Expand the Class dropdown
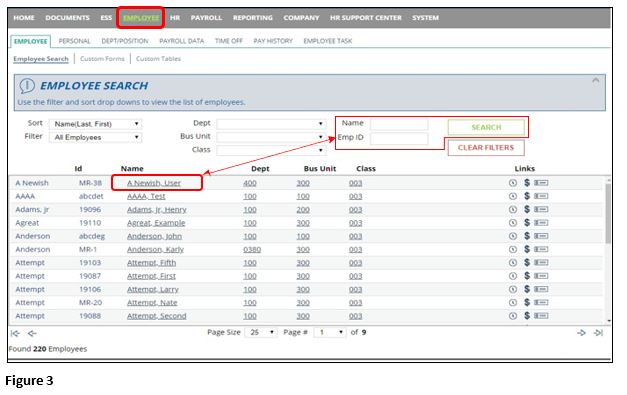 271,150
